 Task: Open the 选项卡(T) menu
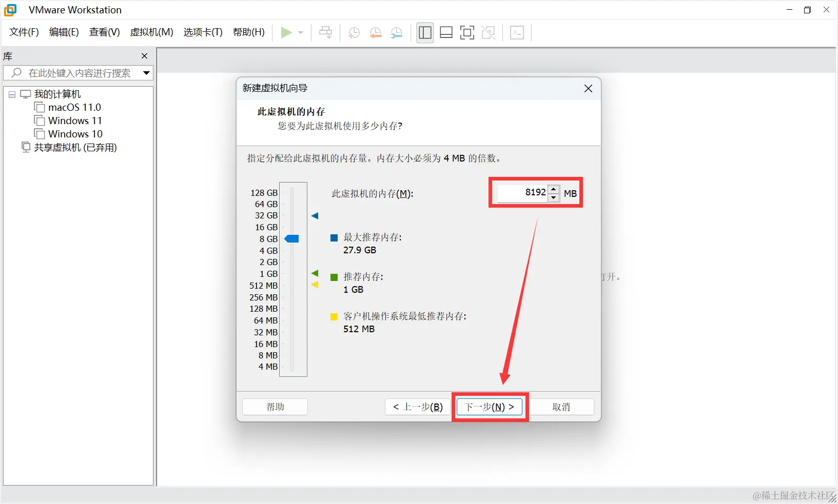[x=203, y=32]
